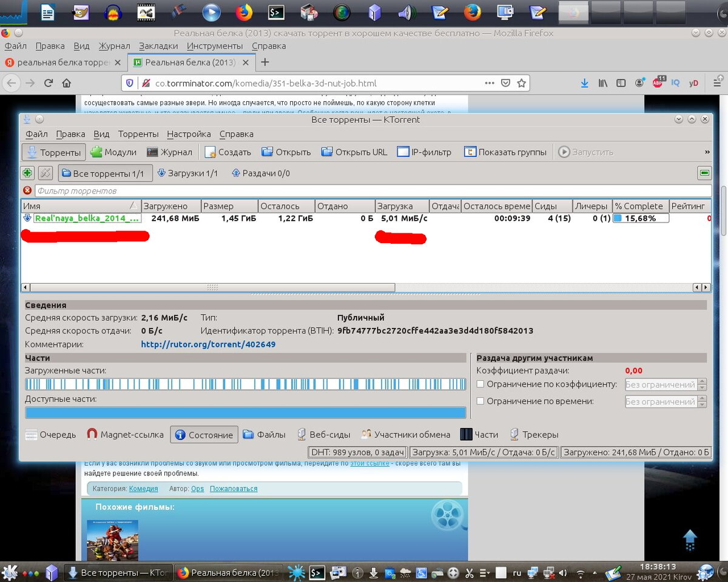Click the grey close-tab icon beside the plus
Viewport: 728px width, 582px height.
45,173
